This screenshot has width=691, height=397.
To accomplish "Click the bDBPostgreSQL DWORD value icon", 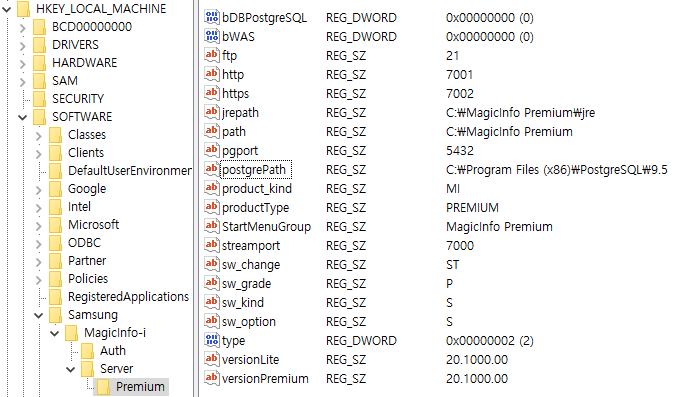I will [212, 17].
